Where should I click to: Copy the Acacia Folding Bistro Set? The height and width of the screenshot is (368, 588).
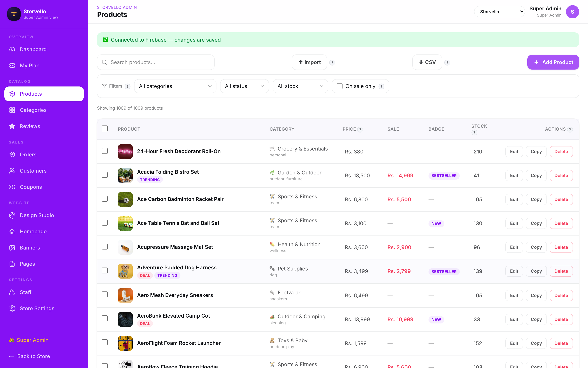pos(536,176)
